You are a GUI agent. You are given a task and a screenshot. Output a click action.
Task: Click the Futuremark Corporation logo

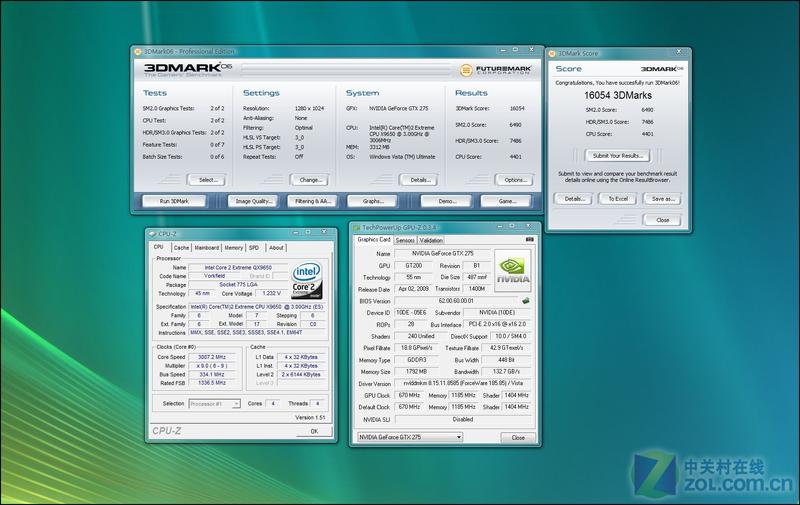(x=495, y=70)
